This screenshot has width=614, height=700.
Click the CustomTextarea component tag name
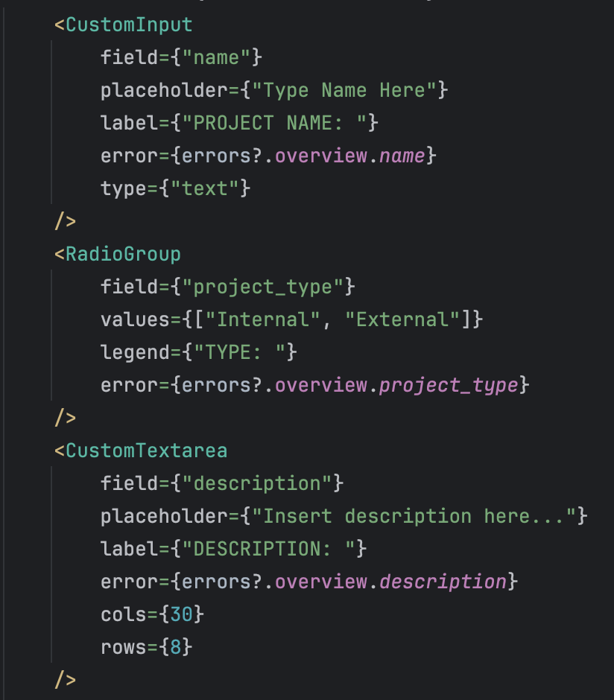(x=146, y=451)
